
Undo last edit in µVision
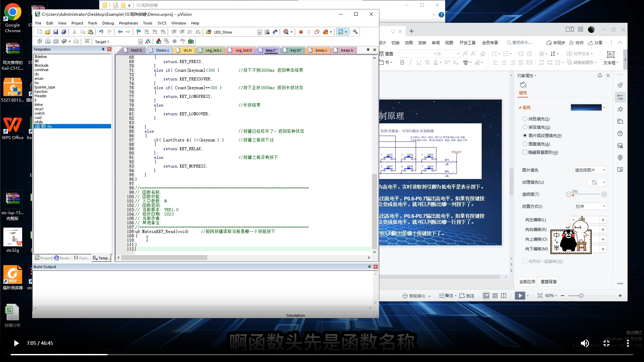click(101, 32)
